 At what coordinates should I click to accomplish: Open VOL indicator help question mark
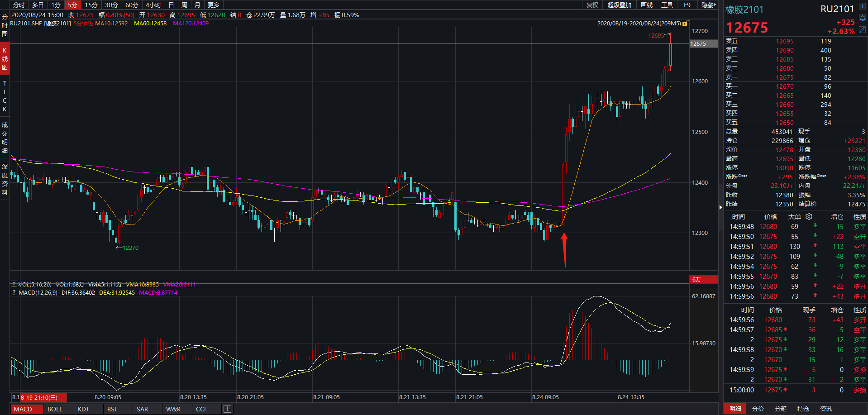point(14,285)
